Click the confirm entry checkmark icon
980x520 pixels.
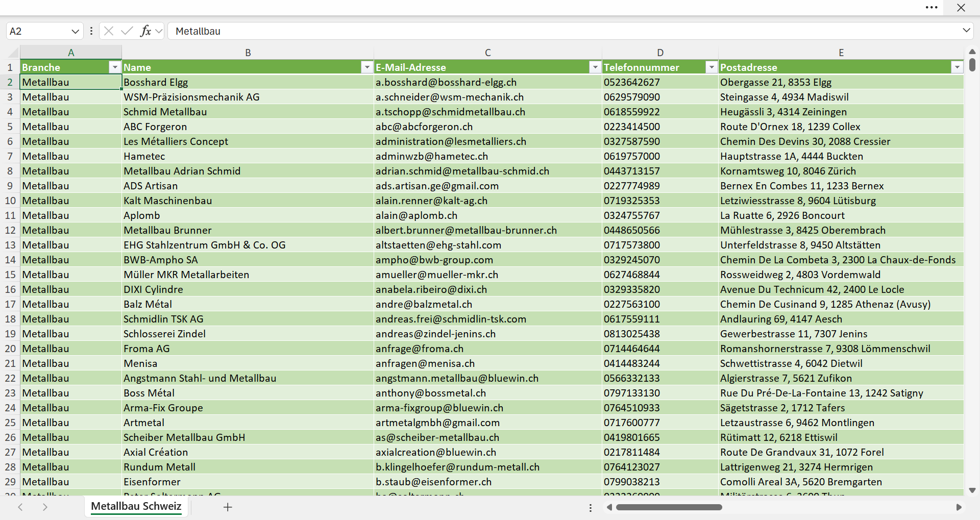pyautogui.click(x=127, y=31)
